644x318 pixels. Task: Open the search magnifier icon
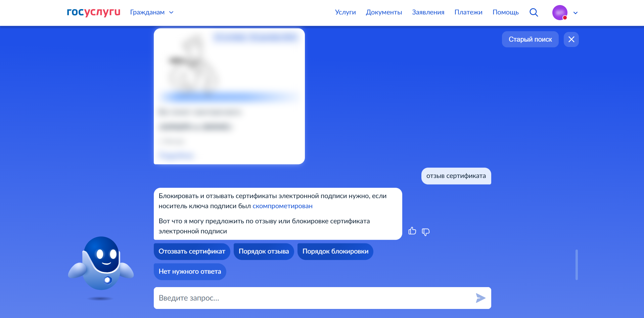click(534, 12)
